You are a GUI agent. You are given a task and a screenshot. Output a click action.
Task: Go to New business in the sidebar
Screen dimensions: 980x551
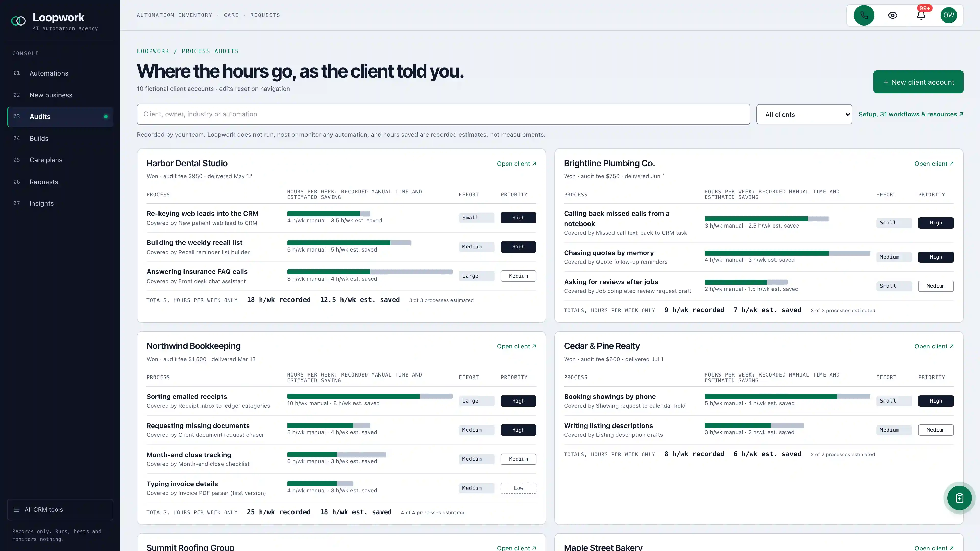click(x=60, y=95)
